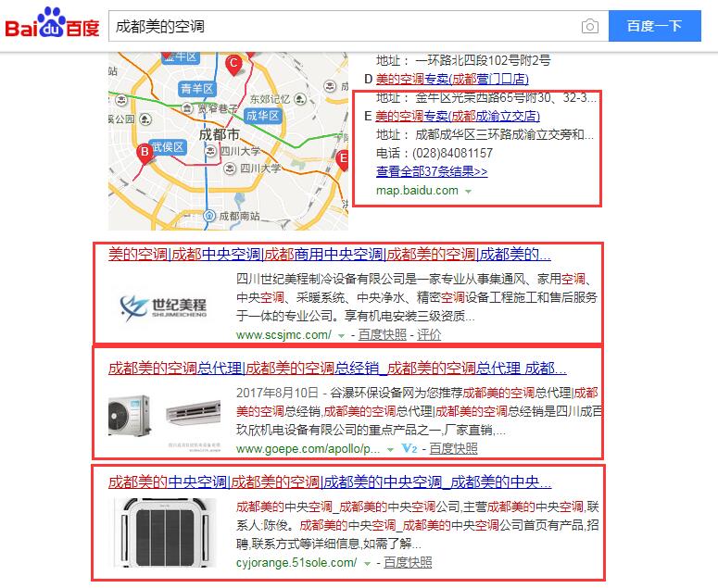Click air conditioner units thumbnail

click(x=165, y=421)
